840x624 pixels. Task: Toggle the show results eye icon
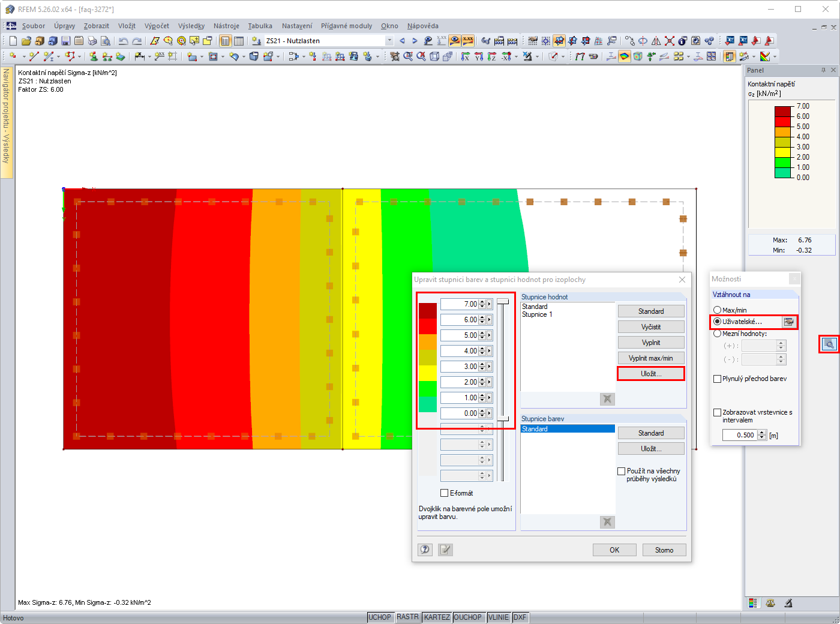click(x=455, y=41)
